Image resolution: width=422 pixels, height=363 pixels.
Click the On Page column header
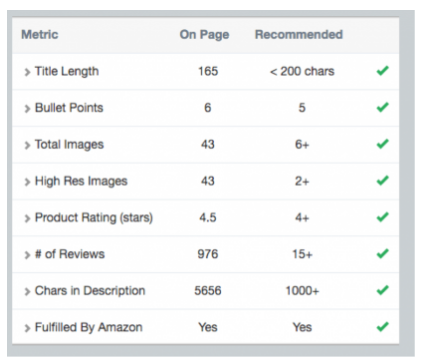coord(204,35)
